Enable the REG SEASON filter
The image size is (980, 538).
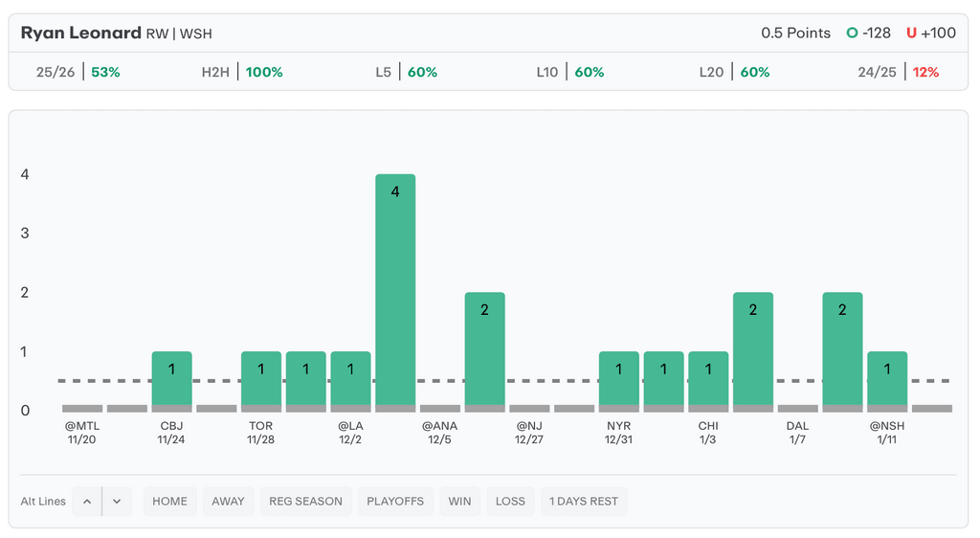click(x=305, y=501)
